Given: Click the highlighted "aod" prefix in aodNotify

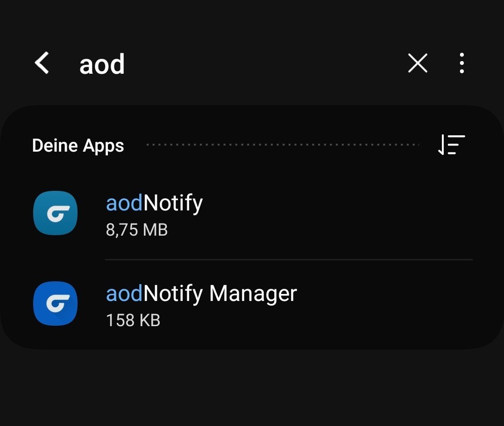Looking at the screenshot, I should 124,203.
